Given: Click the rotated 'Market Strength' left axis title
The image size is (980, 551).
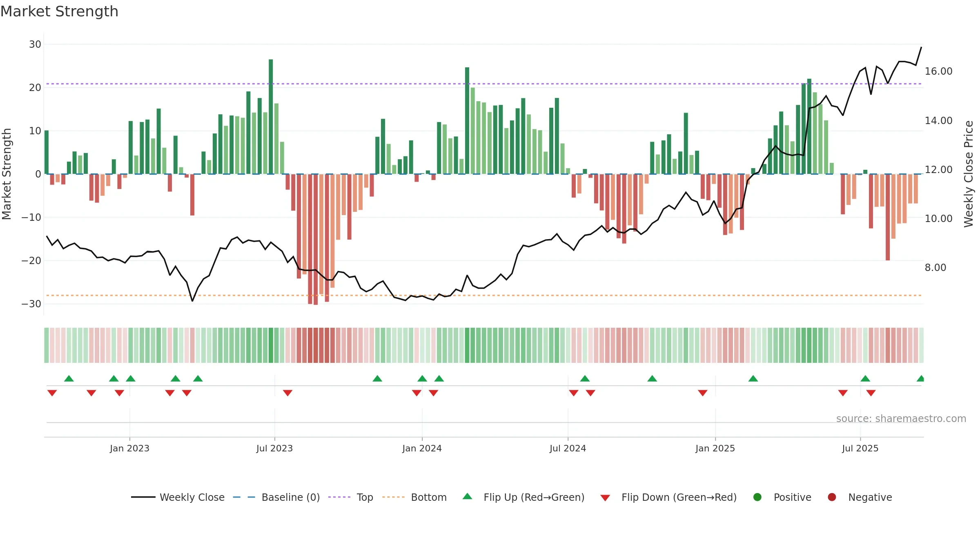Looking at the screenshot, I should point(7,174).
